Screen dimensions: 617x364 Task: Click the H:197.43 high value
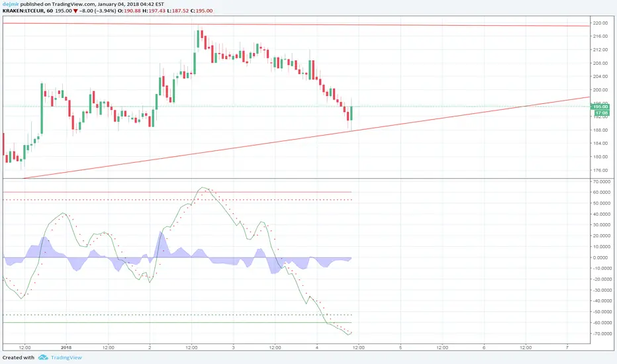click(154, 11)
